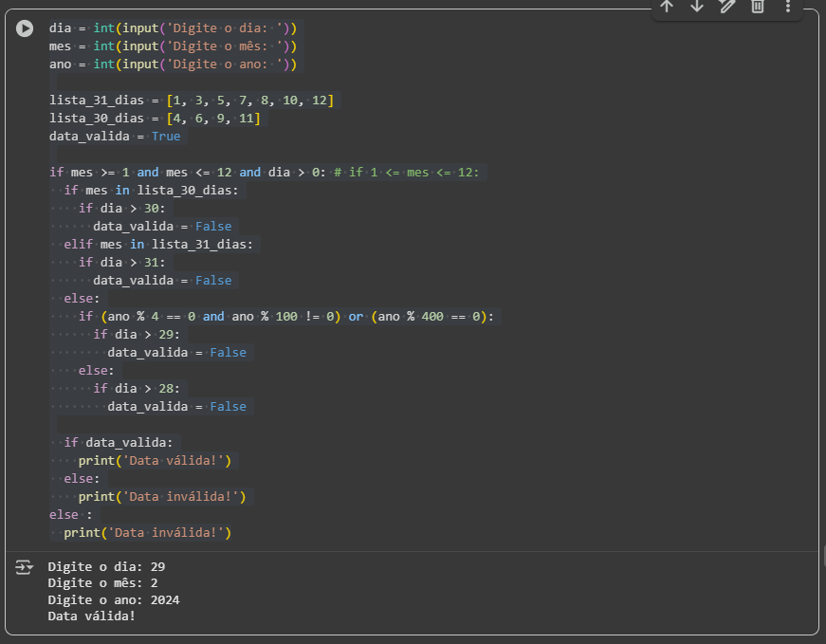Click on the lista_31_dias assignment line
The height and width of the screenshot is (644, 826).
point(192,101)
